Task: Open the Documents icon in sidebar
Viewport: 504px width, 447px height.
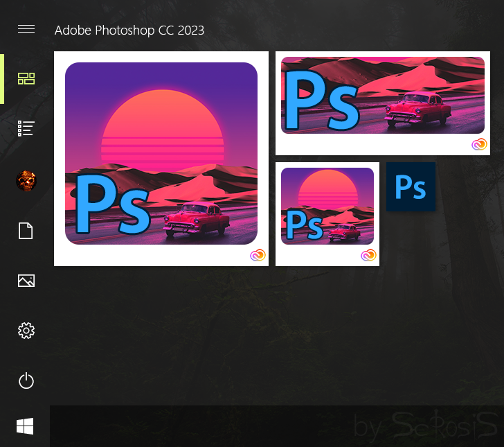Action: pyautogui.click(x=26, y=231)
